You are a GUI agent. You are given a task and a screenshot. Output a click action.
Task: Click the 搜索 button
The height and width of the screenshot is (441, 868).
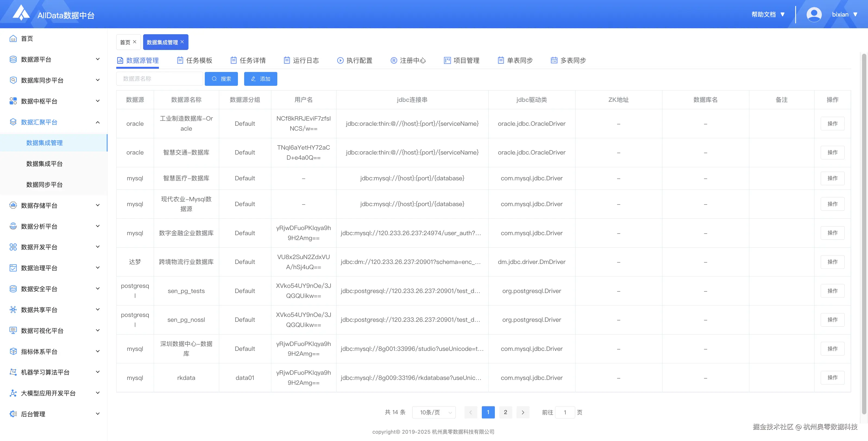coord(221,79)
